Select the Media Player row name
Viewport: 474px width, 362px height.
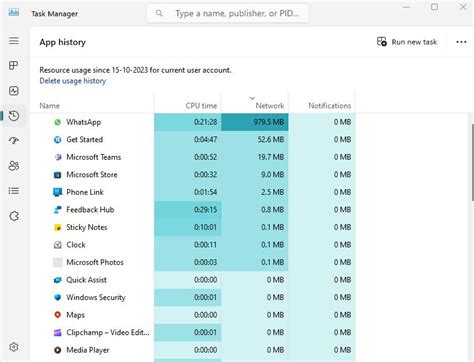[88, 350]
